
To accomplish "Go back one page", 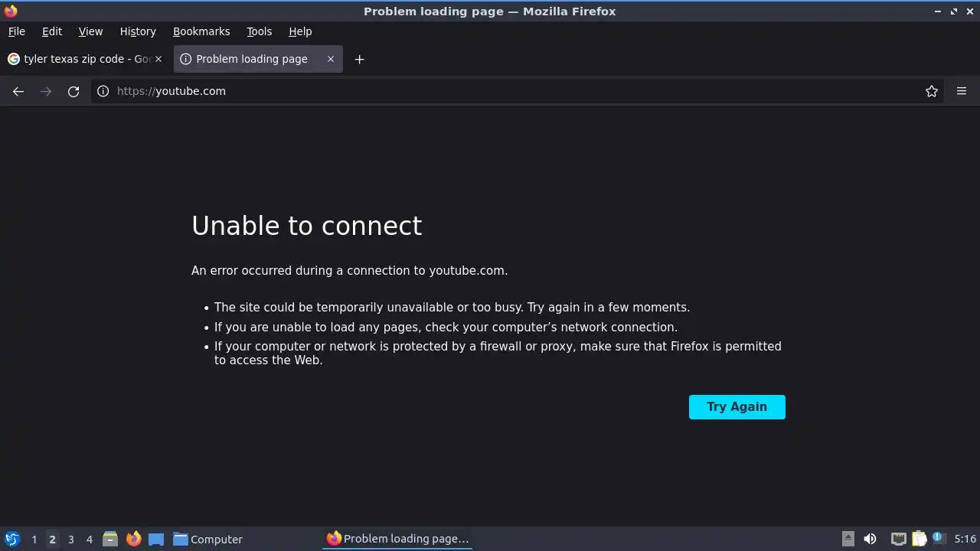I will click(18, 91).
